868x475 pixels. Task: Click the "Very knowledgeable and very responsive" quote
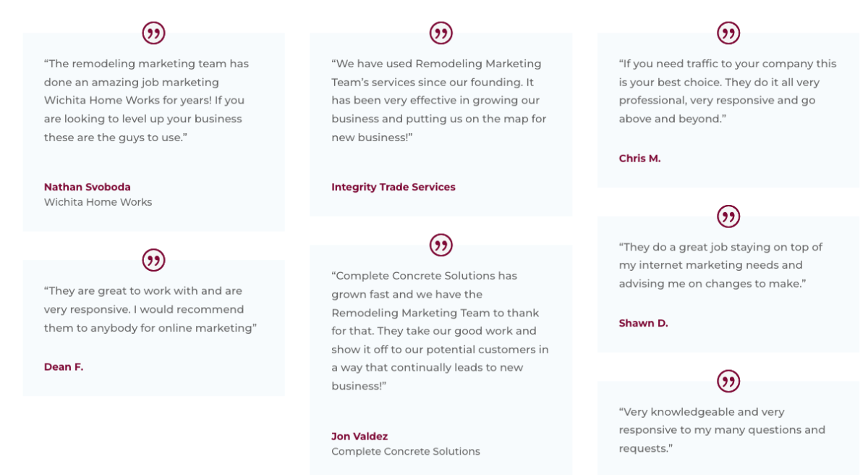point(722,430)
